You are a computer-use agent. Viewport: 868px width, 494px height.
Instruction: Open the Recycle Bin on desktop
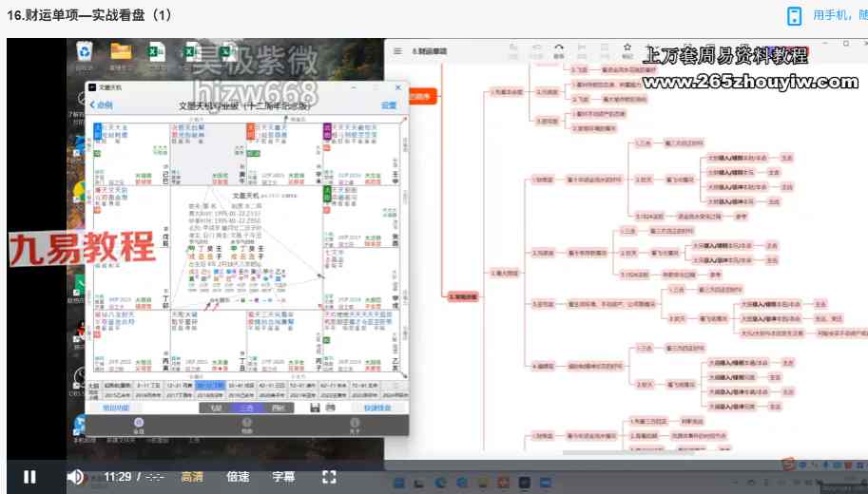click(x=85, y=53)
